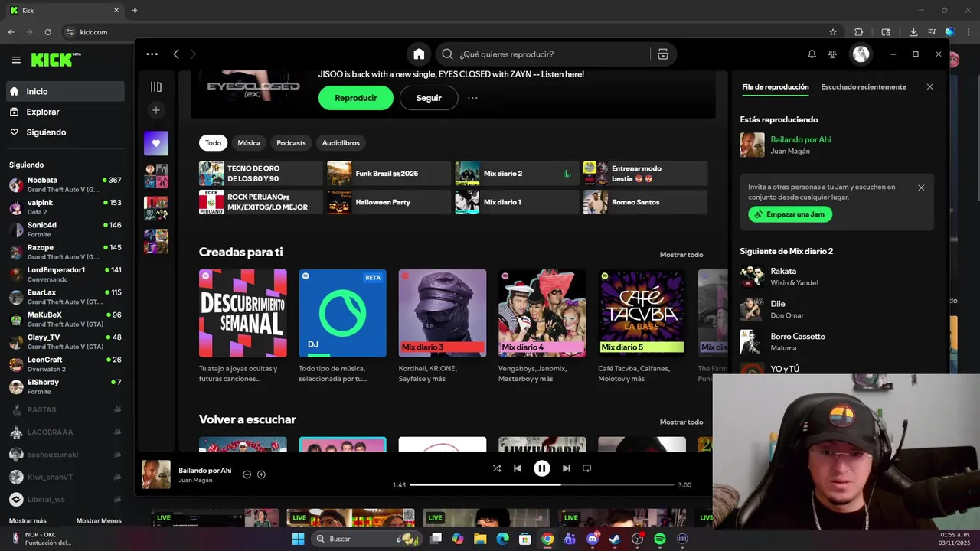Open Romeo Santos tile
This screenshot has height=551, width=980.
[645, 202]
